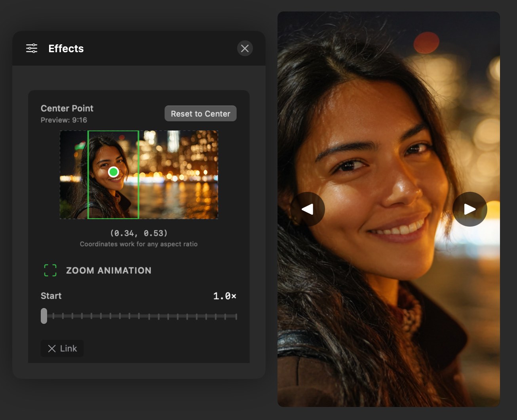
Task: Click the ZOOM ANIMATION heading
Action: click(x=108, y=271)
